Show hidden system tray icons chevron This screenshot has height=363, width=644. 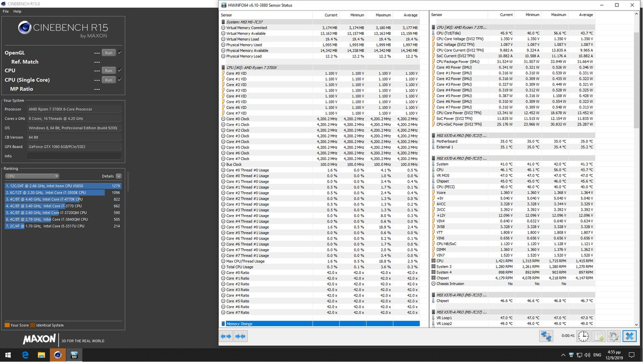563,355
